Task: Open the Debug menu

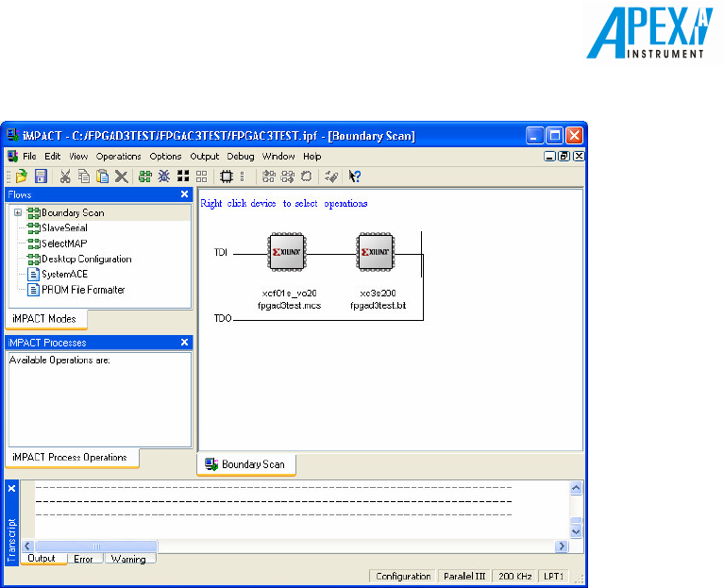Action: coord(241,157)
